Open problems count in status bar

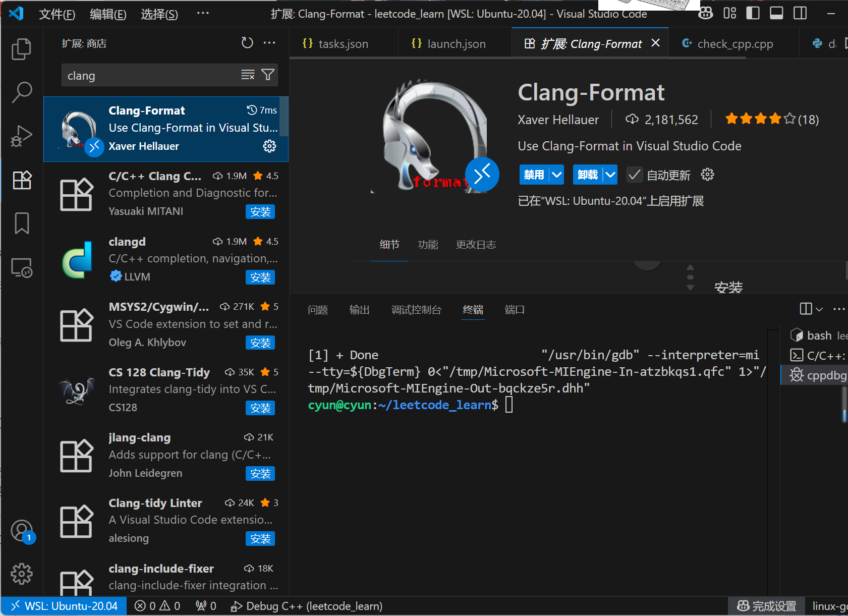coord(157,606)
